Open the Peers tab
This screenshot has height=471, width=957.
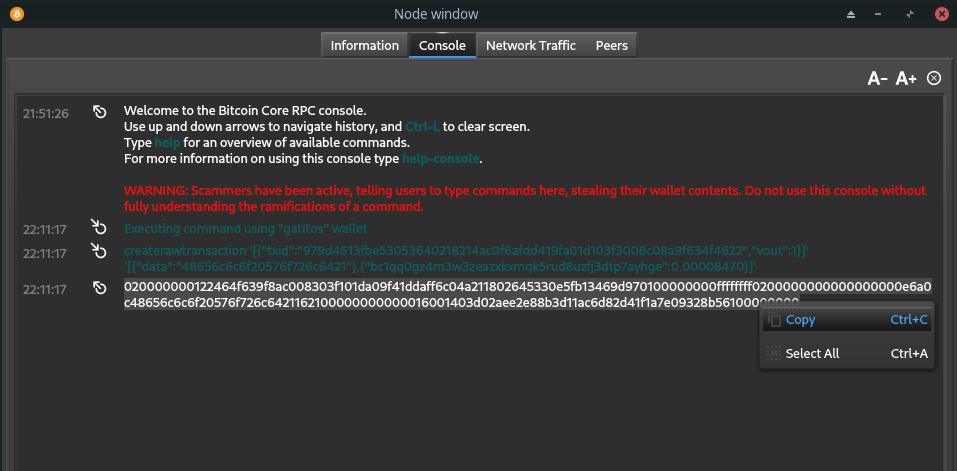(612, 45)
